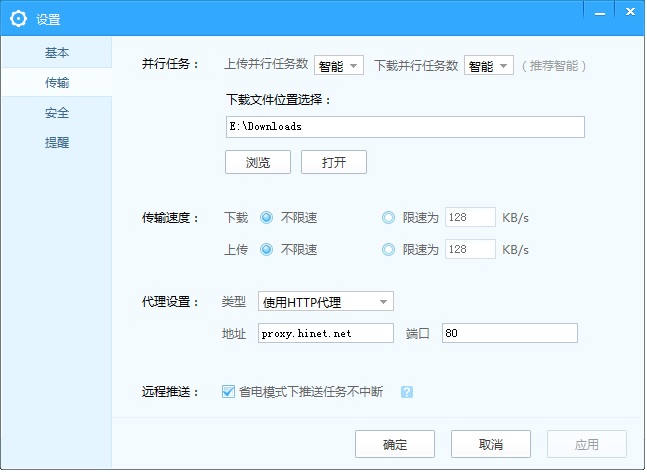Click the 取消 button
The image size is (647, 472).
pyautogui.click(x=491, y=444)
